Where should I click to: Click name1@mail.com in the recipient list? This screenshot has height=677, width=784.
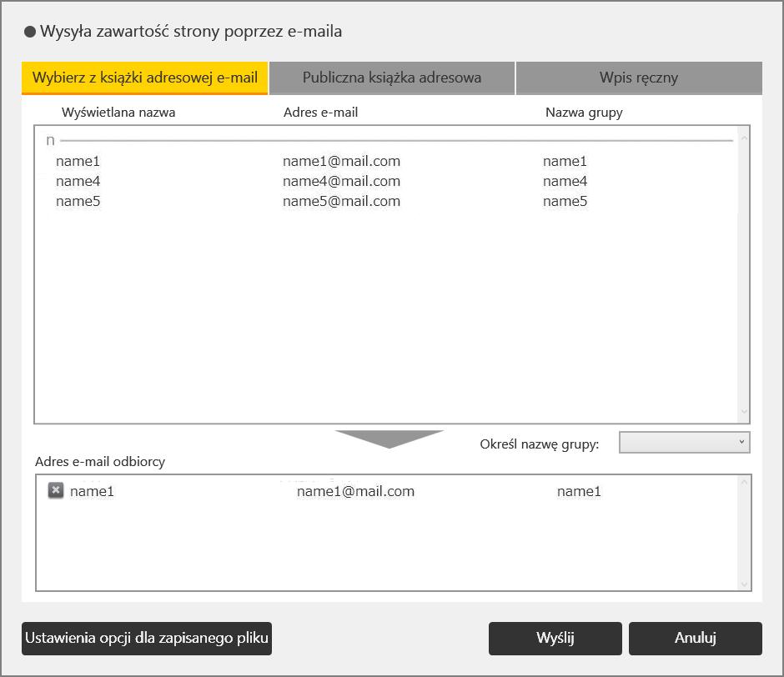[355, 491]
